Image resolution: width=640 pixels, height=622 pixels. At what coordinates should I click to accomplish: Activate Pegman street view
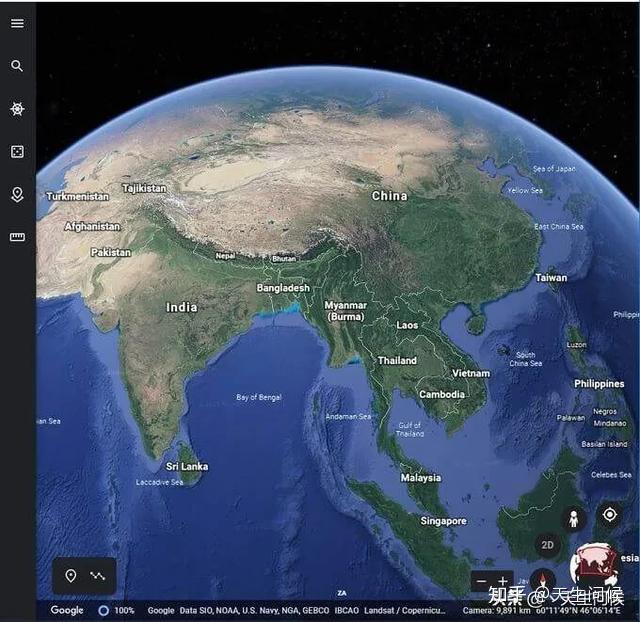coord(573,519)
